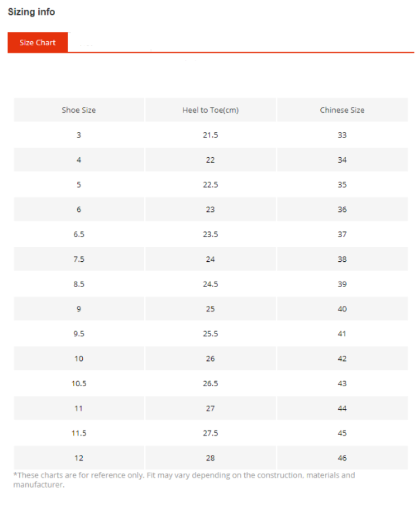Click the 24 heel to toe value
The width and height of the screenshot is (420, 523).
tap(211, 259)
